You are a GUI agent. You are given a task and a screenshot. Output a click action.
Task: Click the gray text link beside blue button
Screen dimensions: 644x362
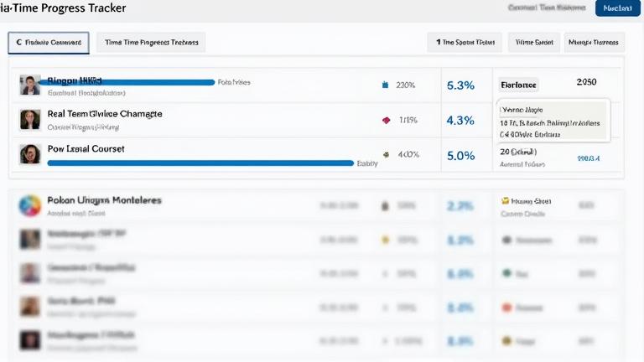pyautogui.click(x=546, y=8)
